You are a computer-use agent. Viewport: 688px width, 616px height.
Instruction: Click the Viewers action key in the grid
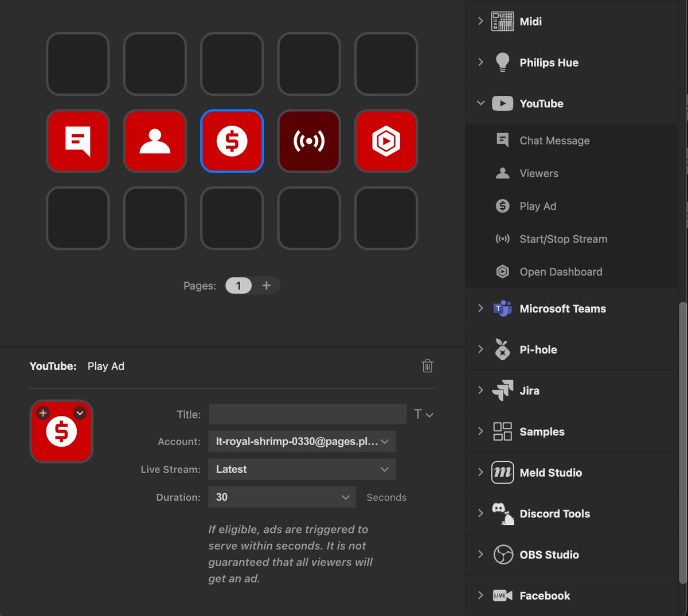(155, 141)
